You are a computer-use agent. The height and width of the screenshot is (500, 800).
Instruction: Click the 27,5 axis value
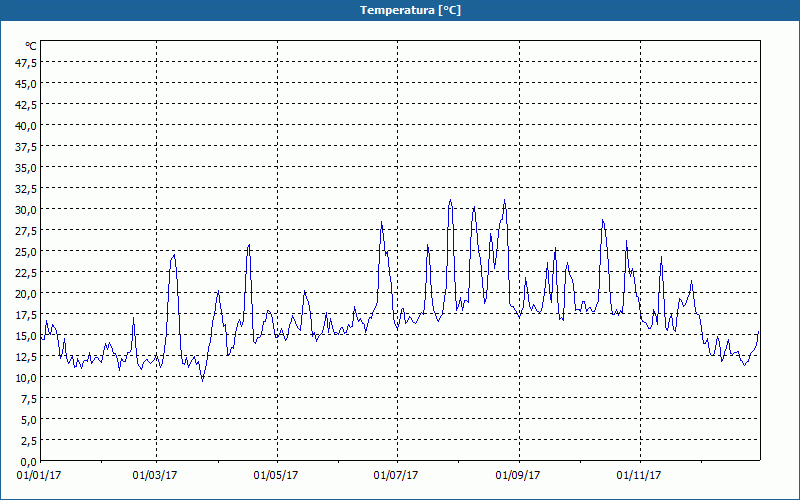click(x=26, y=231)
